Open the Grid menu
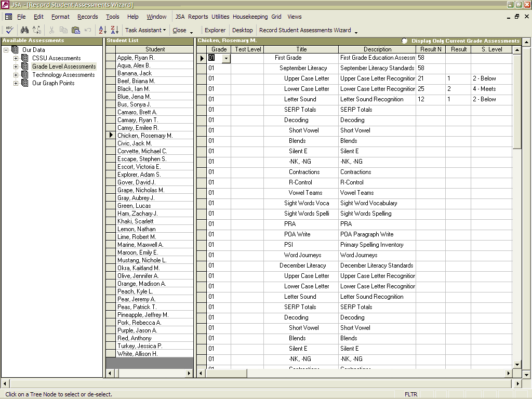 click(x=276, y=17)
